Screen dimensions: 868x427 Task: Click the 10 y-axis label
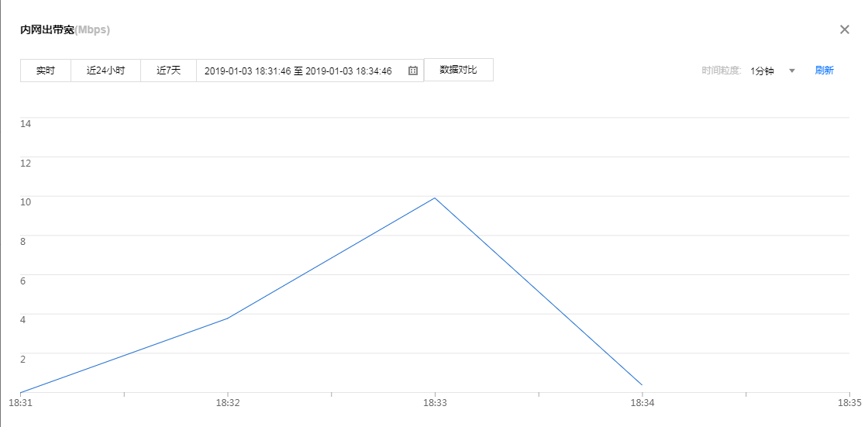(x=25, y=201)
